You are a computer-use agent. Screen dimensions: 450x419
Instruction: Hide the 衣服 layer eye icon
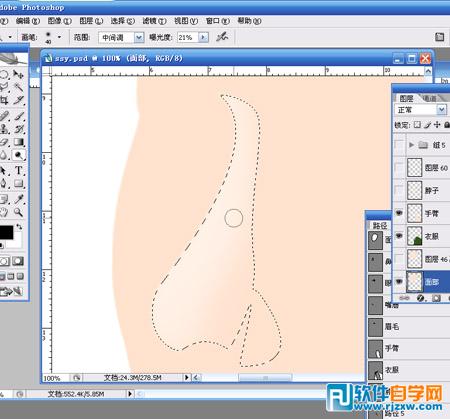pyautogui.click(x=399, y=236)
